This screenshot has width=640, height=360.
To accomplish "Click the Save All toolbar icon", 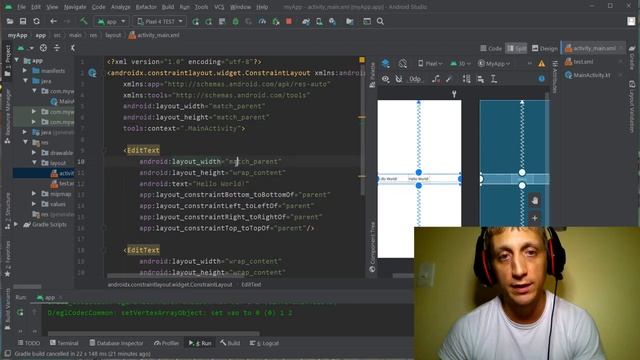I will pos(23,21).
